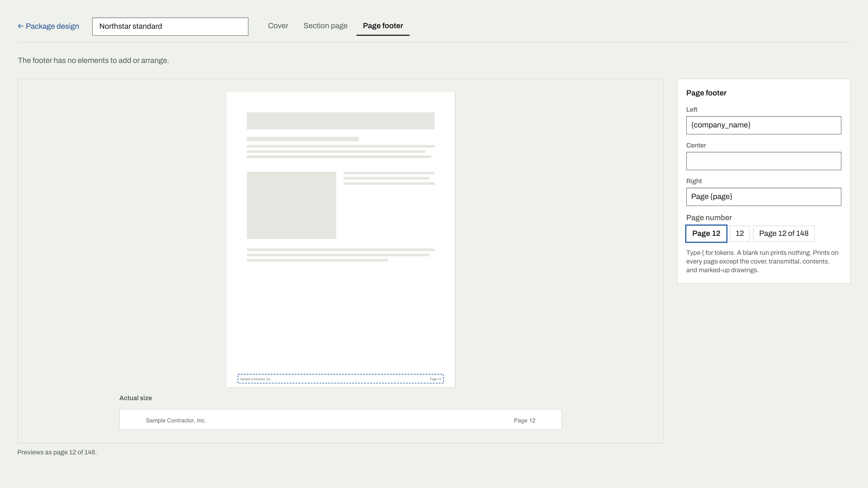The image size is (868, 488).
Task: Click the Right footer field with Page {page}
Action: click(x=764, y=197)
